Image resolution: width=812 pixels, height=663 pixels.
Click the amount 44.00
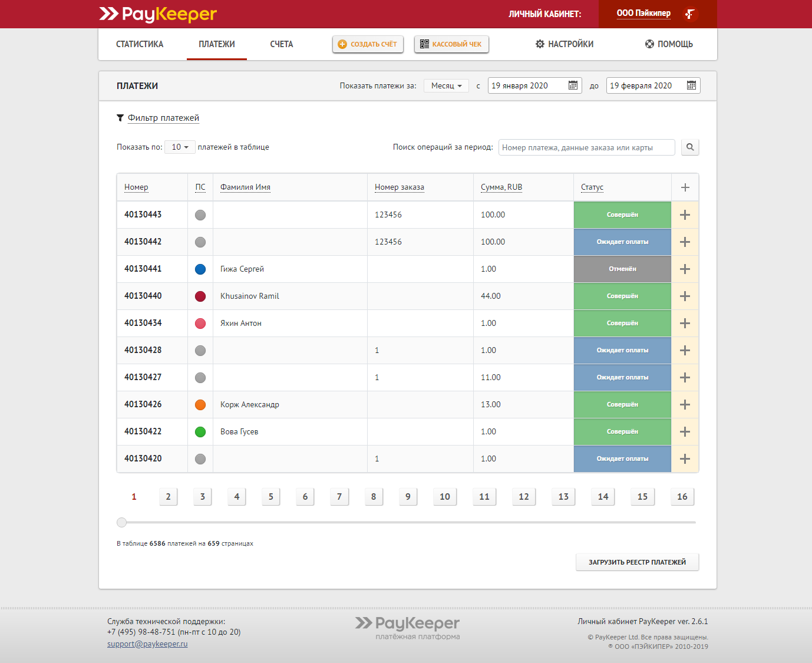(491, 296)
